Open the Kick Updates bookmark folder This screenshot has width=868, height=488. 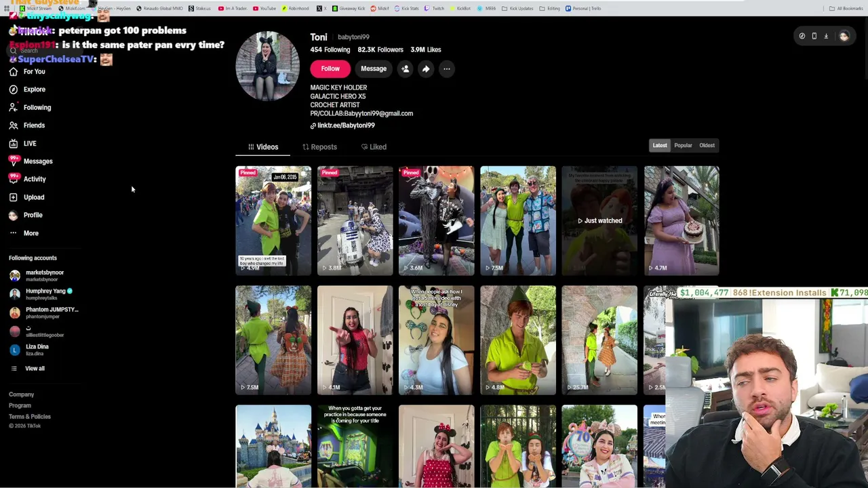point(519,8)
